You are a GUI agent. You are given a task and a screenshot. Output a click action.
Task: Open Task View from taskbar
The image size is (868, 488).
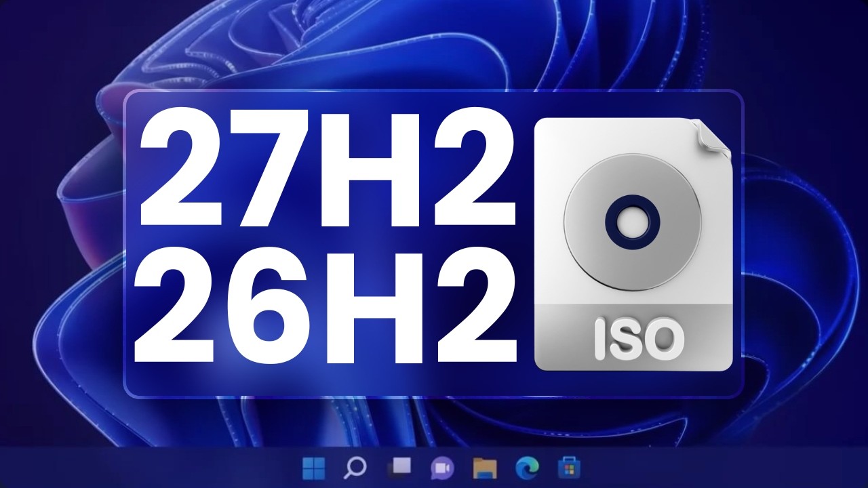(399, 468)
